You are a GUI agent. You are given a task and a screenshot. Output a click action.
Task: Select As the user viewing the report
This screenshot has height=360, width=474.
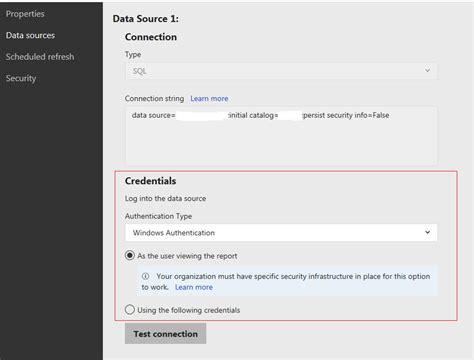(130, 256)
